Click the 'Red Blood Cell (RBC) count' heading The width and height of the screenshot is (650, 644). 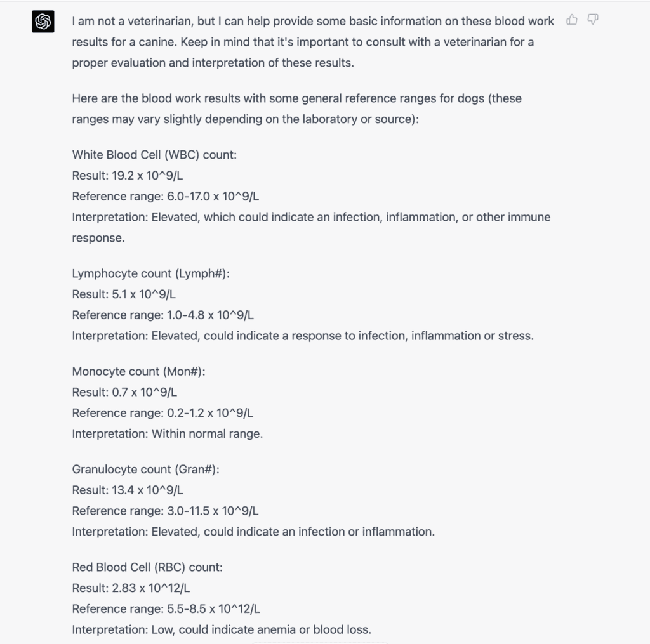tap(147, 567)
